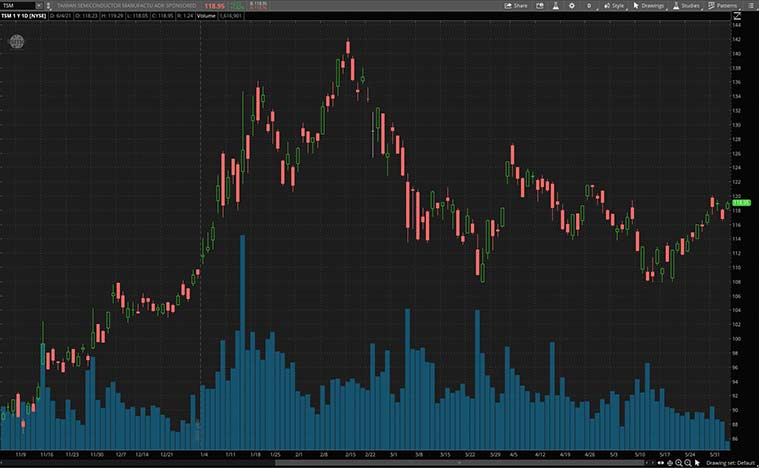The height and width of the screenshot is (468, 759).
Task: Click the expand price axis icon
Action: (737, 16)
